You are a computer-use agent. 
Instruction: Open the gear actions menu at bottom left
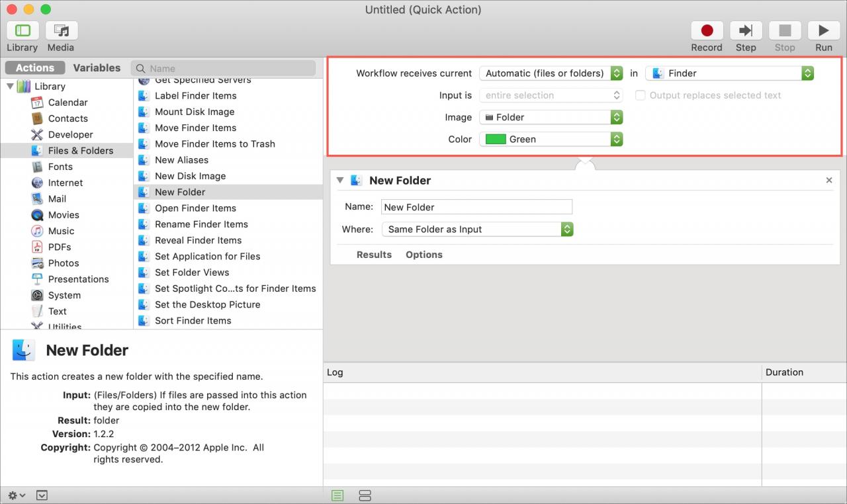click(x=17, y=495)
